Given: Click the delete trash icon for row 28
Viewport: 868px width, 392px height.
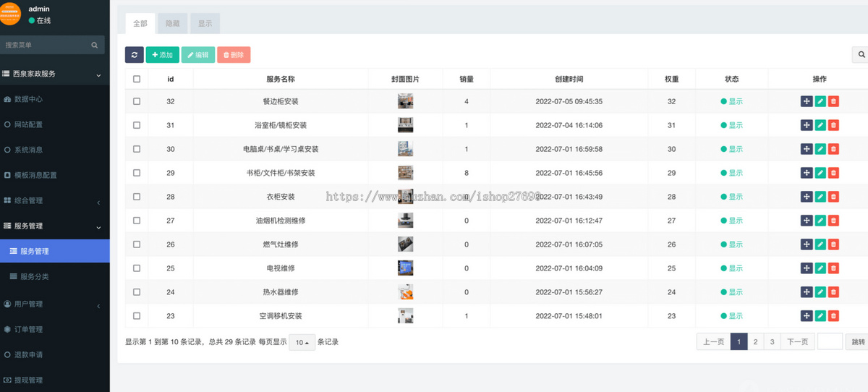Looking at the screenshot, I should 833,197.
